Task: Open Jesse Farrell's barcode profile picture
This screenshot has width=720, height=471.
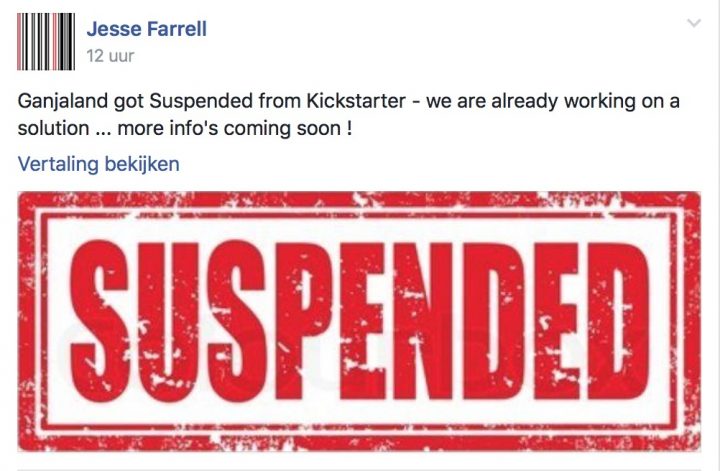Action: tap(46, 41)
